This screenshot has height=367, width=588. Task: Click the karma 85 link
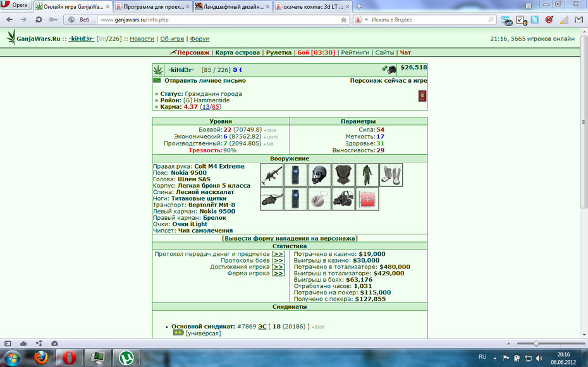(215, 107)
